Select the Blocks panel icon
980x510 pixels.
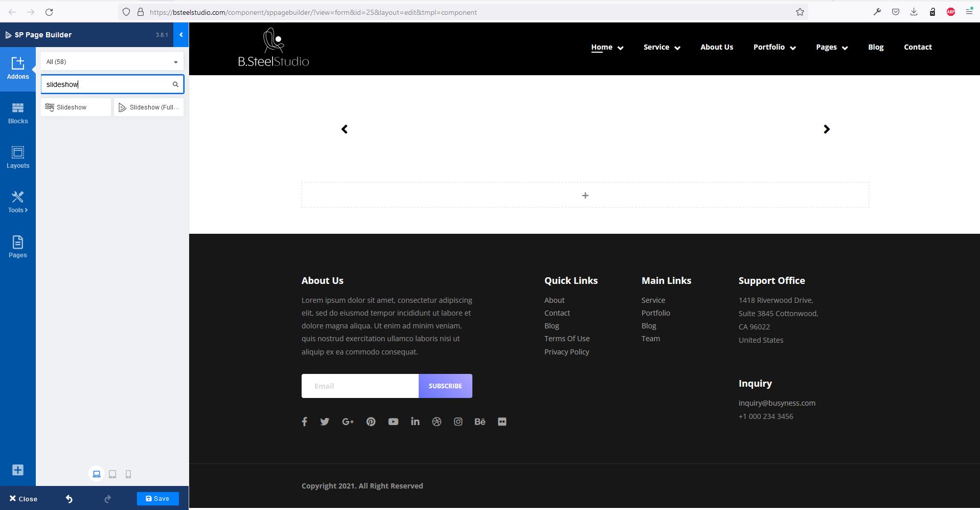pos(18,112)
